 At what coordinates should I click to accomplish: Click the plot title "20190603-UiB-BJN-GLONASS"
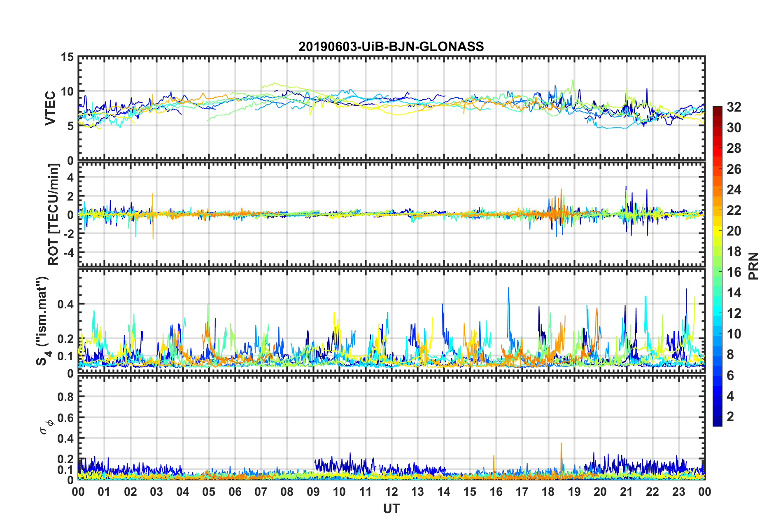391,47
